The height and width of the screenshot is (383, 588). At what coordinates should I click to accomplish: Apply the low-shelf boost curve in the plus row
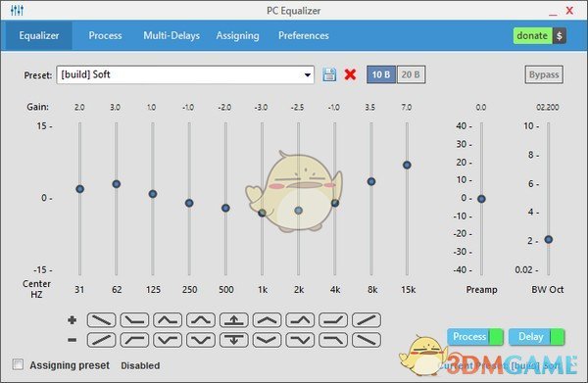coord(134,320)
